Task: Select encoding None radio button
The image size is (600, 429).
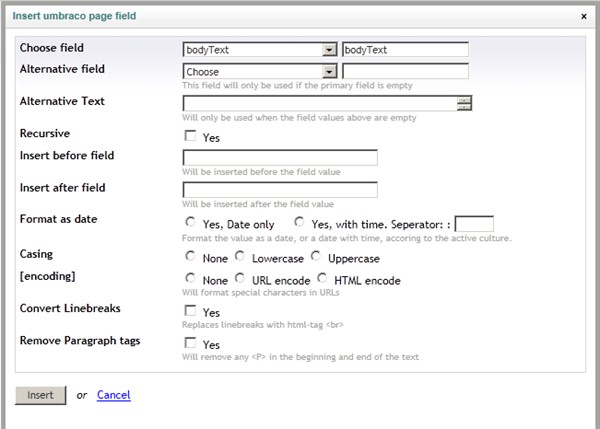Action: (x=190, y=278)
